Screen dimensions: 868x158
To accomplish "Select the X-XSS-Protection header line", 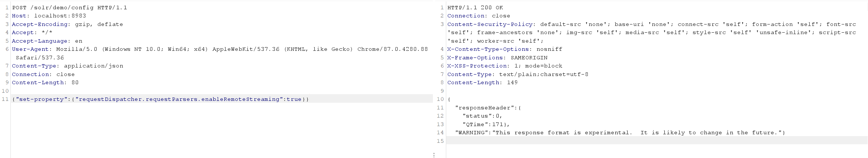I will tap(505, 66).
